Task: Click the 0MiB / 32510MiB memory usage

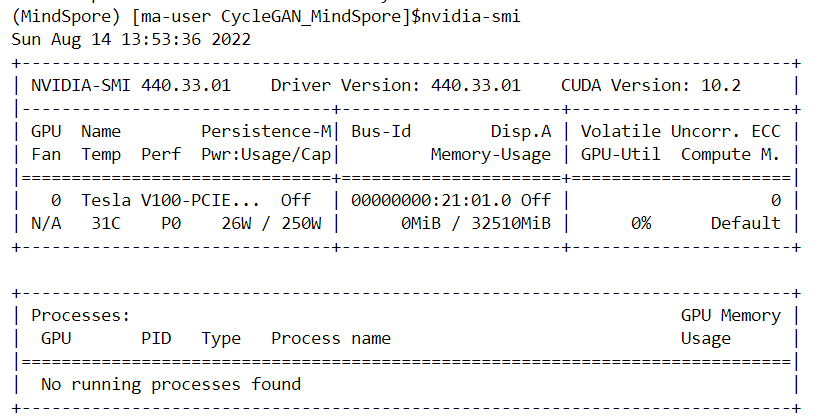Action: [x=476, y=223]
